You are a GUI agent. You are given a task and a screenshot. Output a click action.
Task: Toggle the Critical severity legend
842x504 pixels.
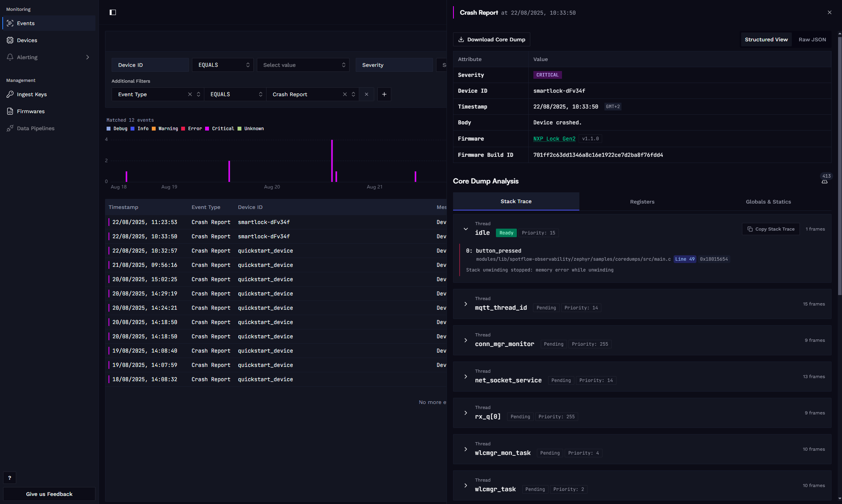click(220, 129)
